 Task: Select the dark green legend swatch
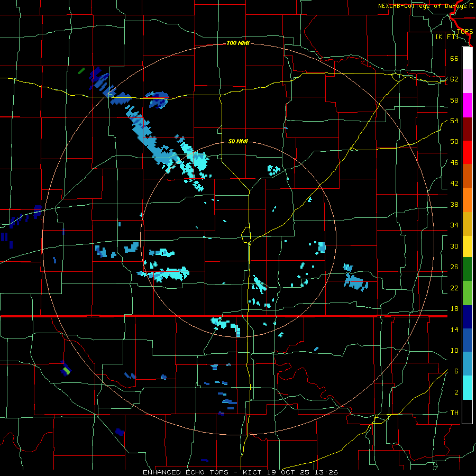point(467,269)
